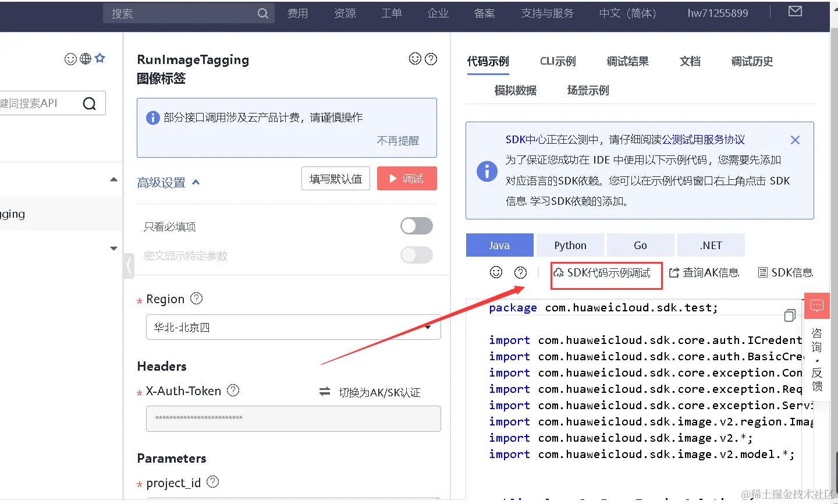Open the mail envelope icon

(795, 11)
